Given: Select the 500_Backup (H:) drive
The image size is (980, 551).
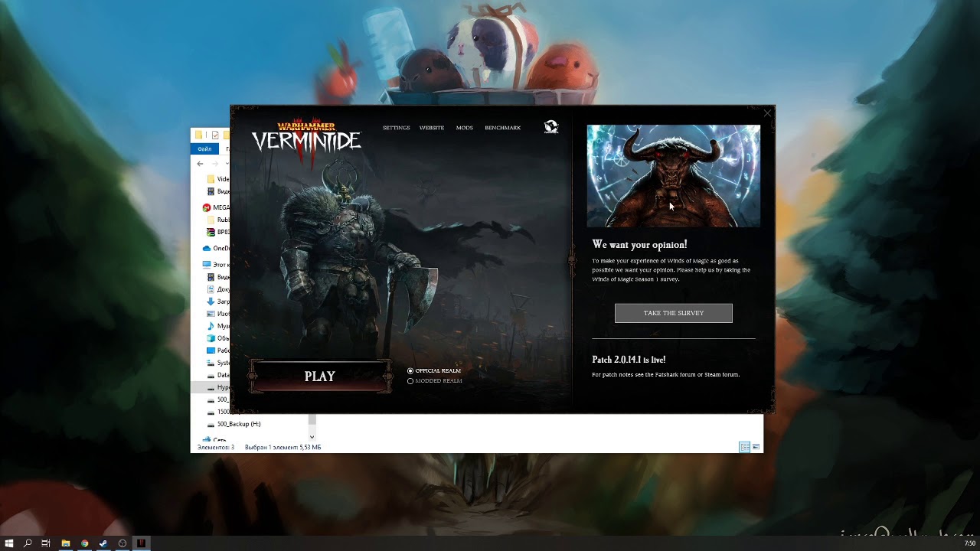Looking at the screenshot, I should click(234, 424).
